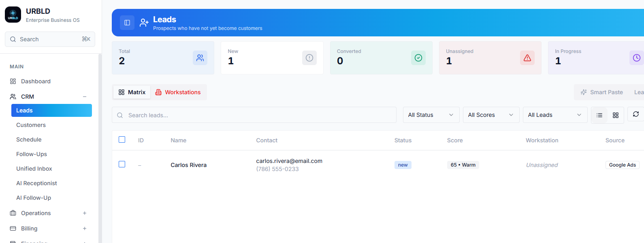The width and height of the screenshot is (644, 243).
Task: Click the Smart Paste button
Action: click(x=602, y=92)
